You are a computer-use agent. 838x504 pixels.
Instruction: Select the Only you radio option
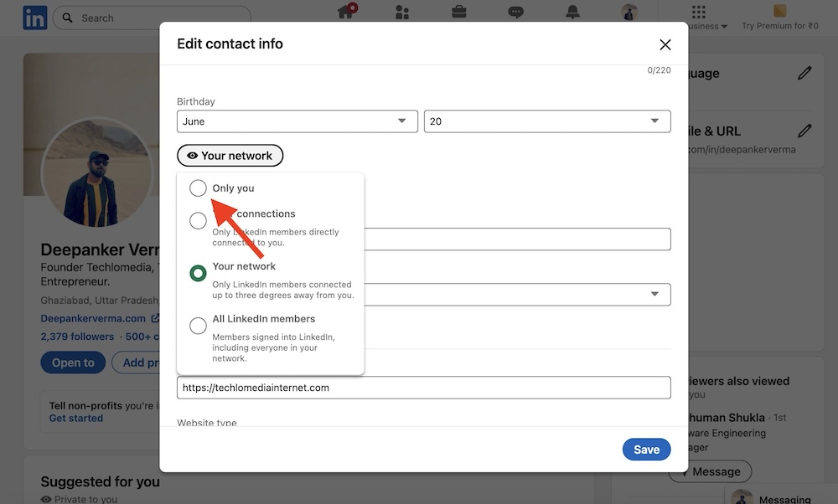(x=198, y=188)
